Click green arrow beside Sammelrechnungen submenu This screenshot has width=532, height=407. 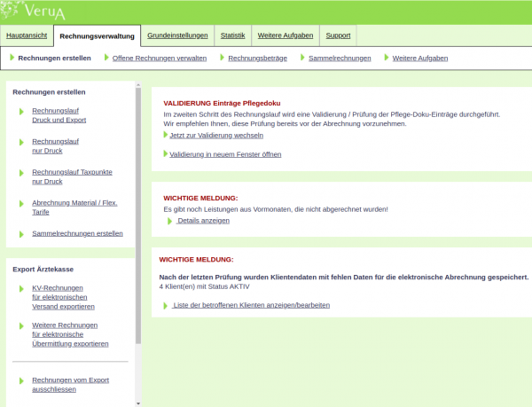pyautogui.click(x=302, y=58)
